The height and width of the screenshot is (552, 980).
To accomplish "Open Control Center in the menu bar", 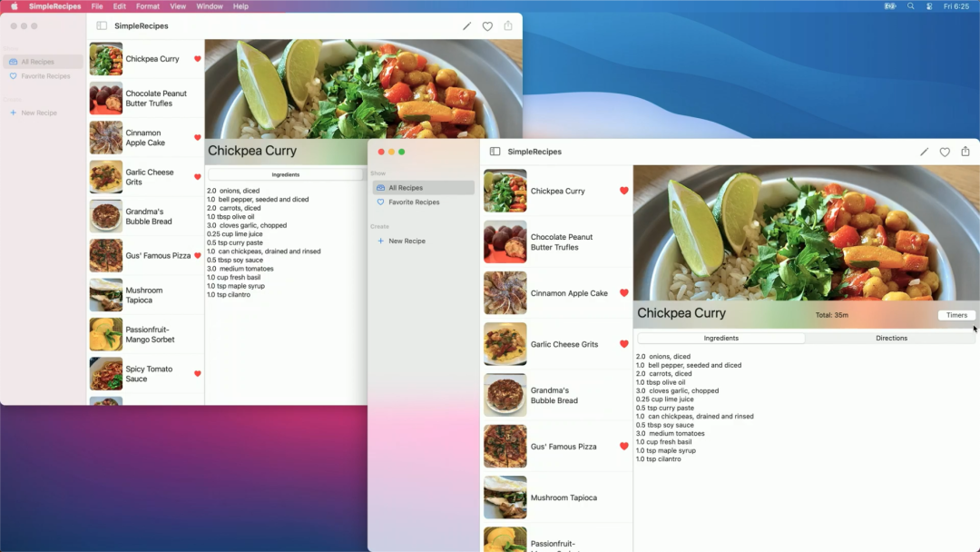I will click(929, 6).
